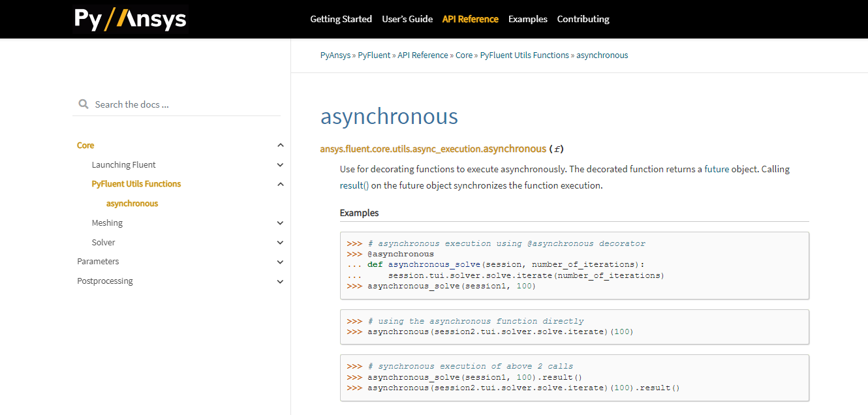The width and height of the screenshot is (868, 415).
Task: Open the API Reference tab
Action: click(x=471, y=19)
